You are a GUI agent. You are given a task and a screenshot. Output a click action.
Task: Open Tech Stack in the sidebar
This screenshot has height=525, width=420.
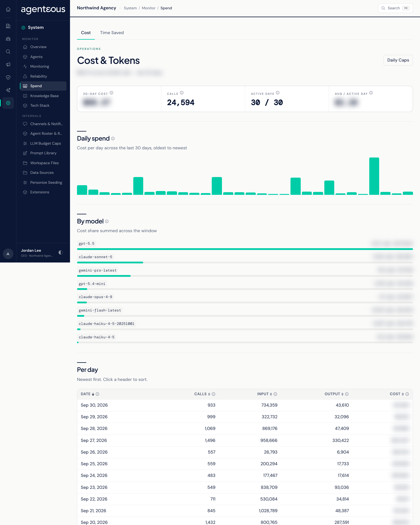[x=43, y=105]
